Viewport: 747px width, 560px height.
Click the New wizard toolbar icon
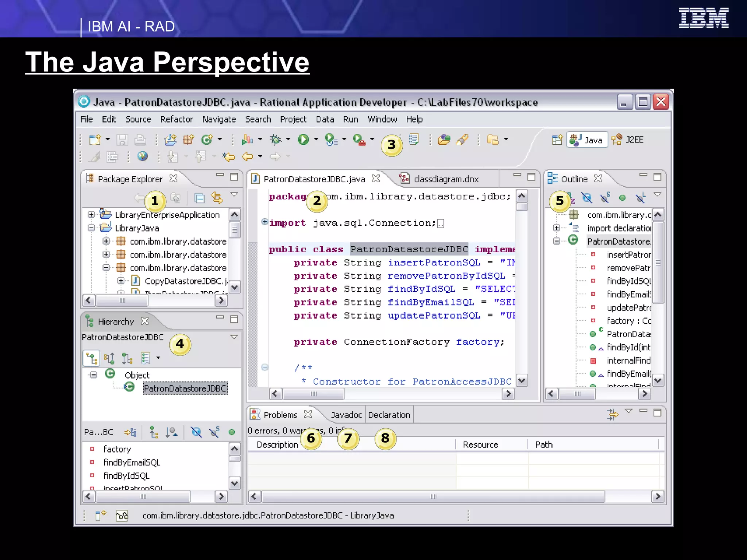(95, 140)
